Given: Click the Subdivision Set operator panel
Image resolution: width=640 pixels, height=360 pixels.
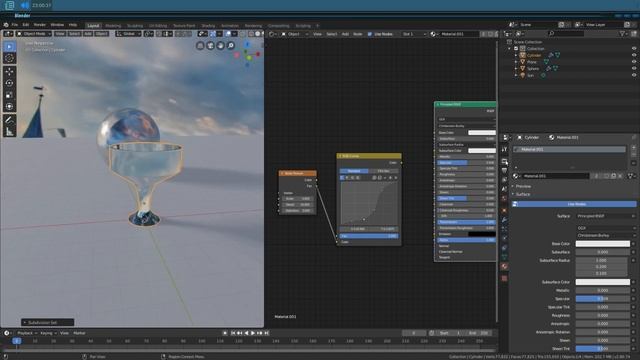Looking at the screenshot, I should point(47,322).
